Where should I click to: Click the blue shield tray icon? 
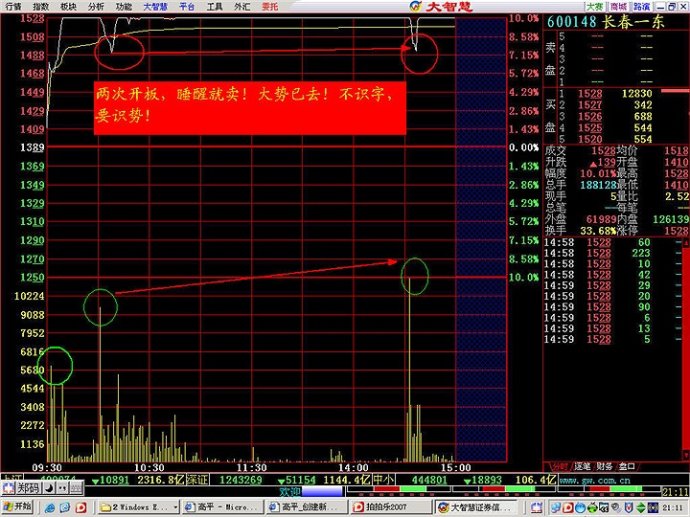point(628,508)
